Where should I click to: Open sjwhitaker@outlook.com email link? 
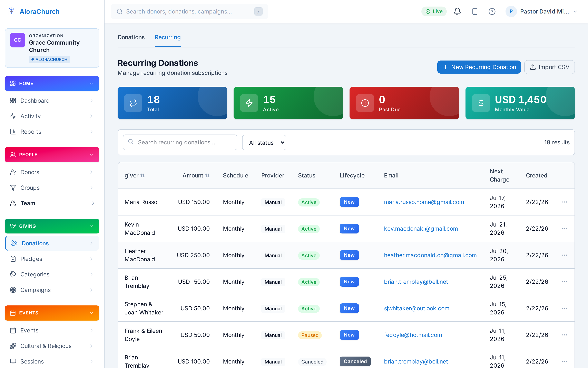pyautogui.click(x=416, y=308)
